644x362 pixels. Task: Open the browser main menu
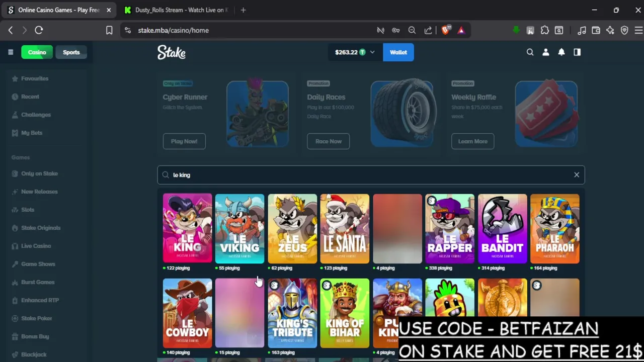(x=638, y=30)
